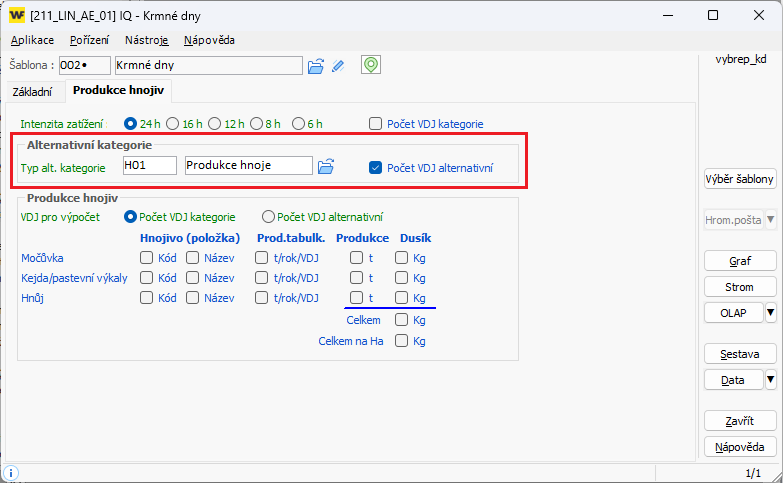Click the pencil edit icon for the template
The height and width of the screenshot is (483, 783).
pos(338,66)
